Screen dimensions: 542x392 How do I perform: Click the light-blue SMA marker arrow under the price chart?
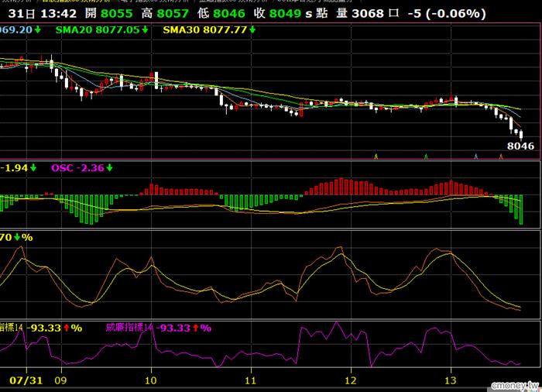click(476, 156)
